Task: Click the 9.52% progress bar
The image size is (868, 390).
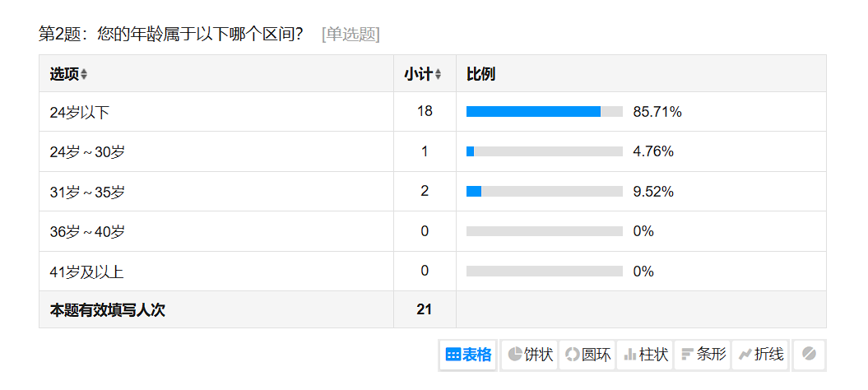Action: coord(544,192)
